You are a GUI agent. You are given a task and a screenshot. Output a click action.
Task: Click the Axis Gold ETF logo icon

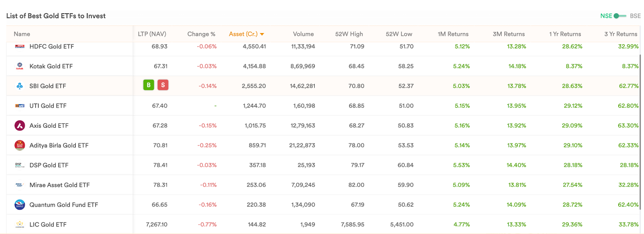(x=20, y=126)
